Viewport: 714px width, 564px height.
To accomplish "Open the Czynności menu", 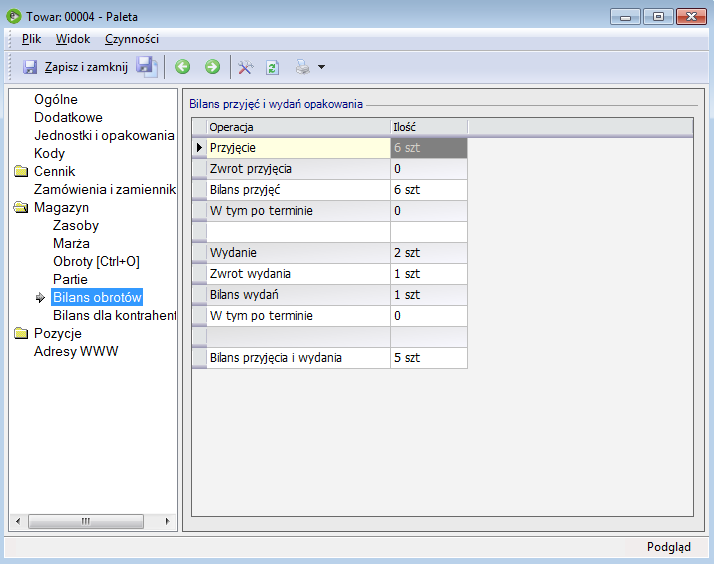I will (x=132, y=39).
